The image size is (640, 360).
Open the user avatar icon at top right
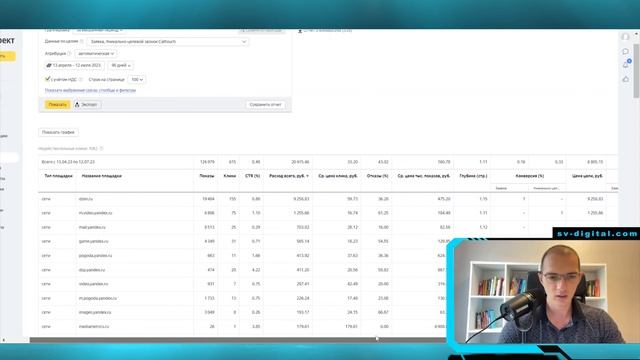tap(625, 37)
